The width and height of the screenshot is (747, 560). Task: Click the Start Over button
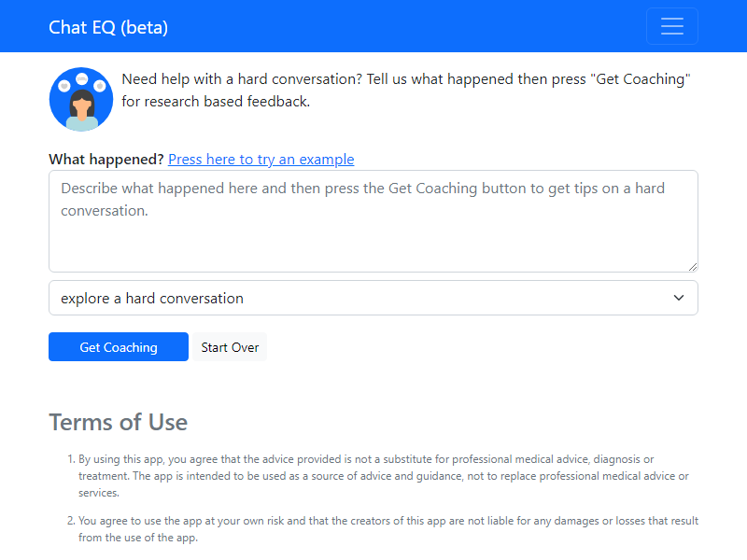(230, 347)
